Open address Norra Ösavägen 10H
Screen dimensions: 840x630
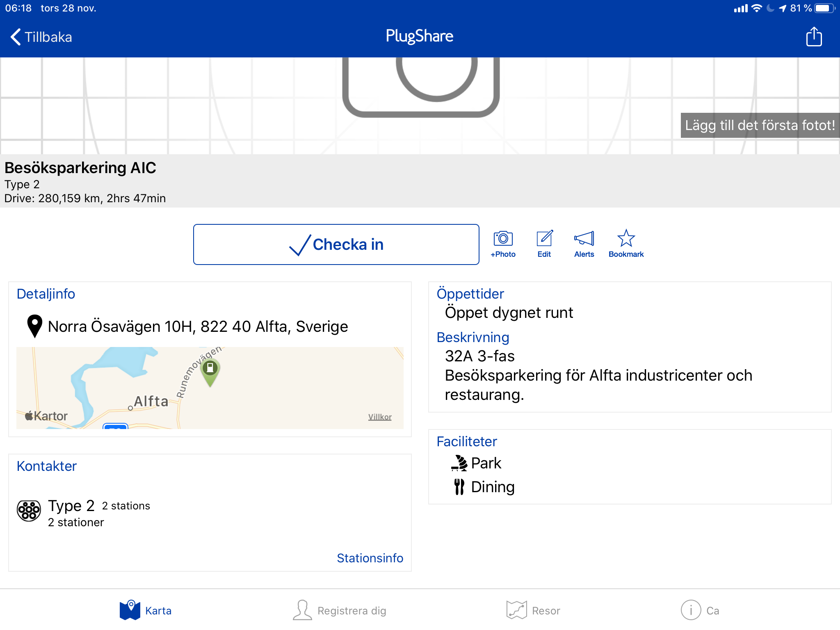click(x=198, y=326)
